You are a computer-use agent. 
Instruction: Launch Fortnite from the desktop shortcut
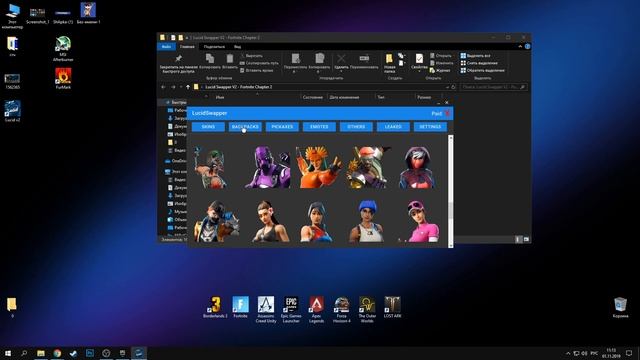240,307
